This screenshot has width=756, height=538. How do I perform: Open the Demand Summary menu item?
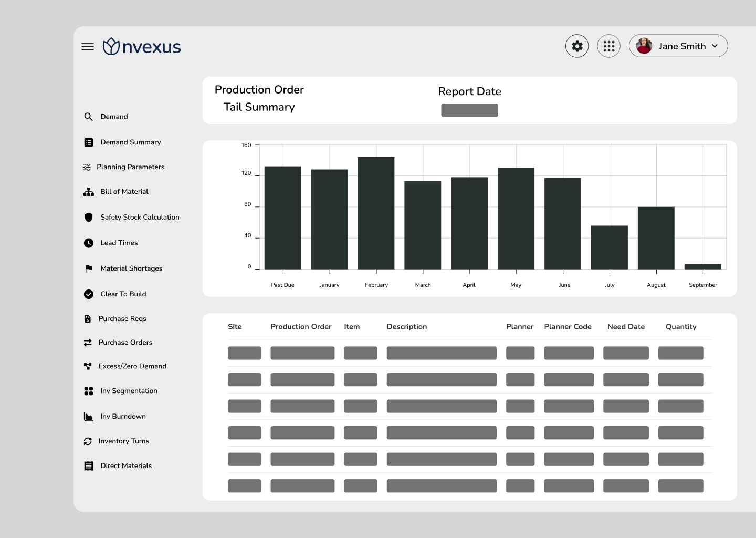(131, 142)
